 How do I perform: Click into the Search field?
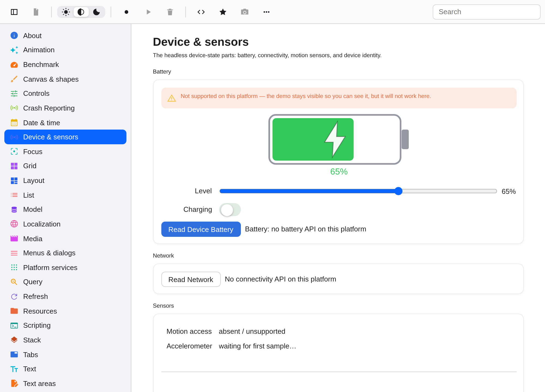486,12
